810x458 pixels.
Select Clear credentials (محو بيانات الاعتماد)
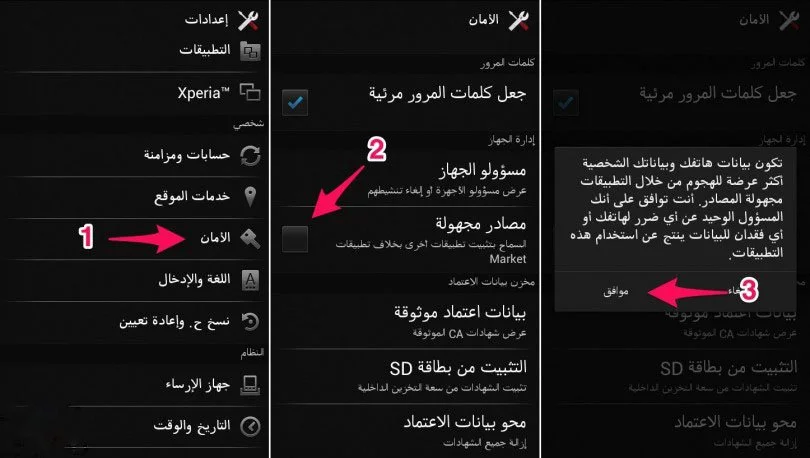pos(404,432)
